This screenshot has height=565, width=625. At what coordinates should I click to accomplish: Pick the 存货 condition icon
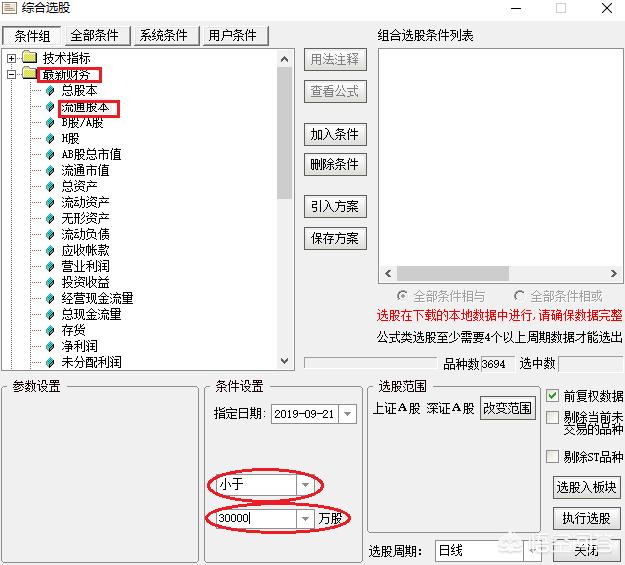click(49, 330)
